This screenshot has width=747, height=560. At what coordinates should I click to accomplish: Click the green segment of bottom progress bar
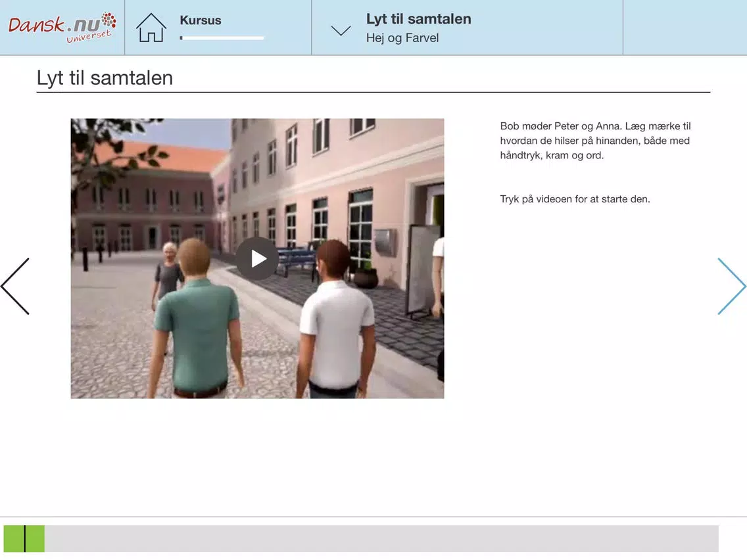(x=24, y=538)
